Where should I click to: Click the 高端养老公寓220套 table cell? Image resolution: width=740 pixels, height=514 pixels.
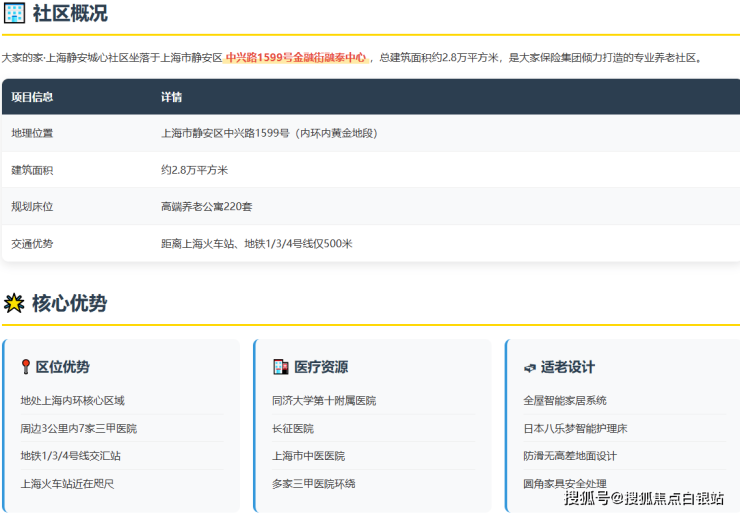tap(206, 206)
